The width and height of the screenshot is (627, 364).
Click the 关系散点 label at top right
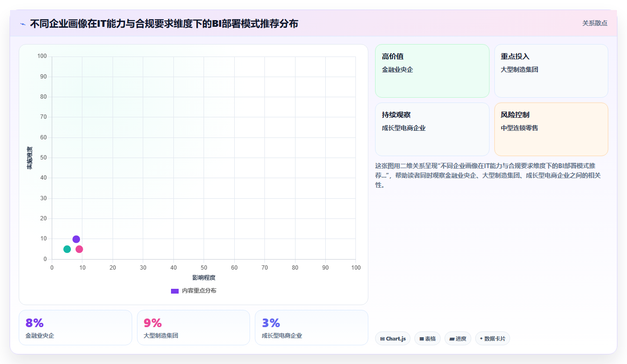pos(595,23)
